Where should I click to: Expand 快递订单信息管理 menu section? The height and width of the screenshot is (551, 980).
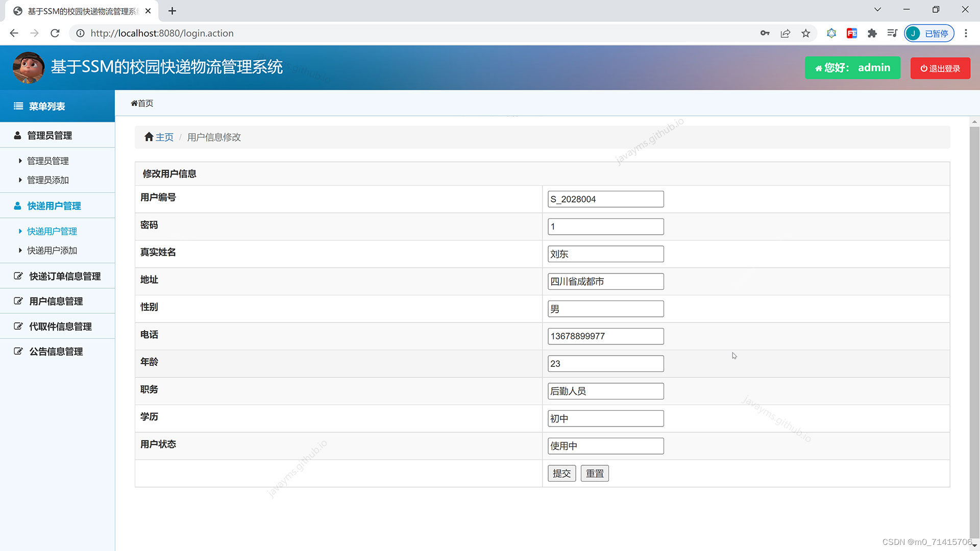[x=64, y=276]
